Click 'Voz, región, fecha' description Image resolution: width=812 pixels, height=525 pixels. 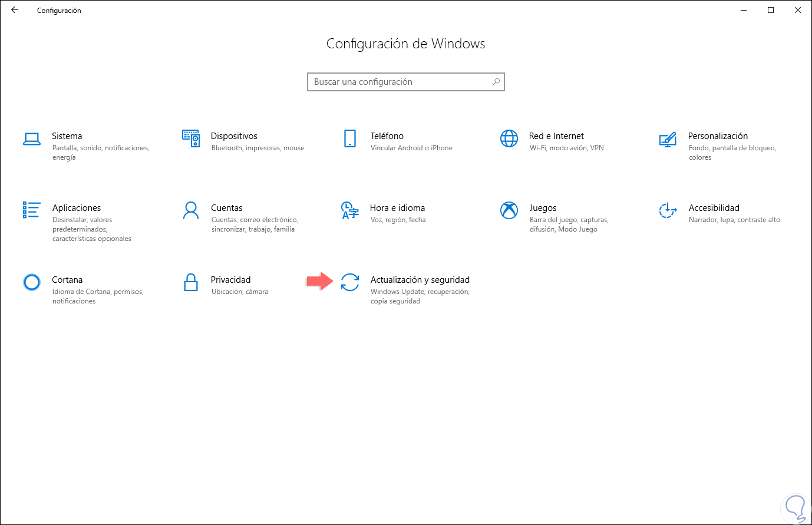pos(398,220)
